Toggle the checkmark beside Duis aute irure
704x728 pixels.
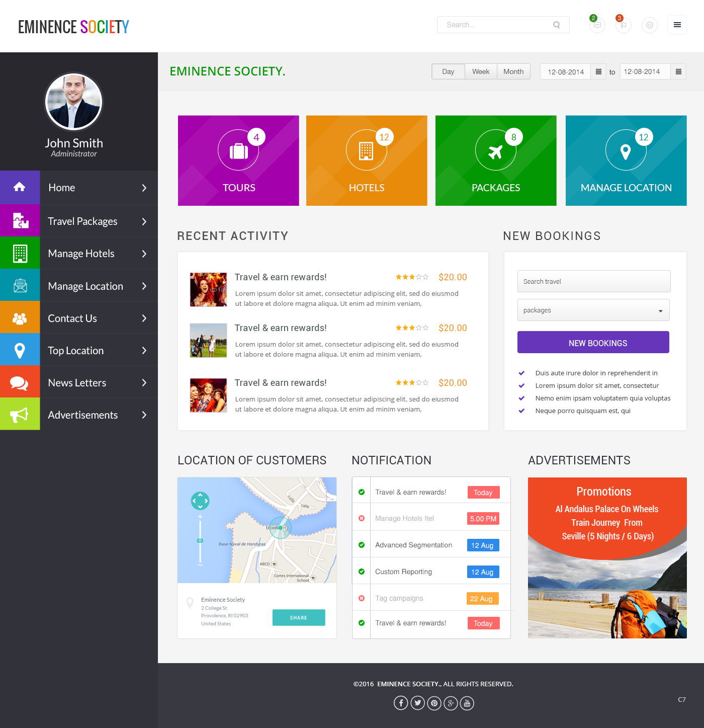(521, 373)
